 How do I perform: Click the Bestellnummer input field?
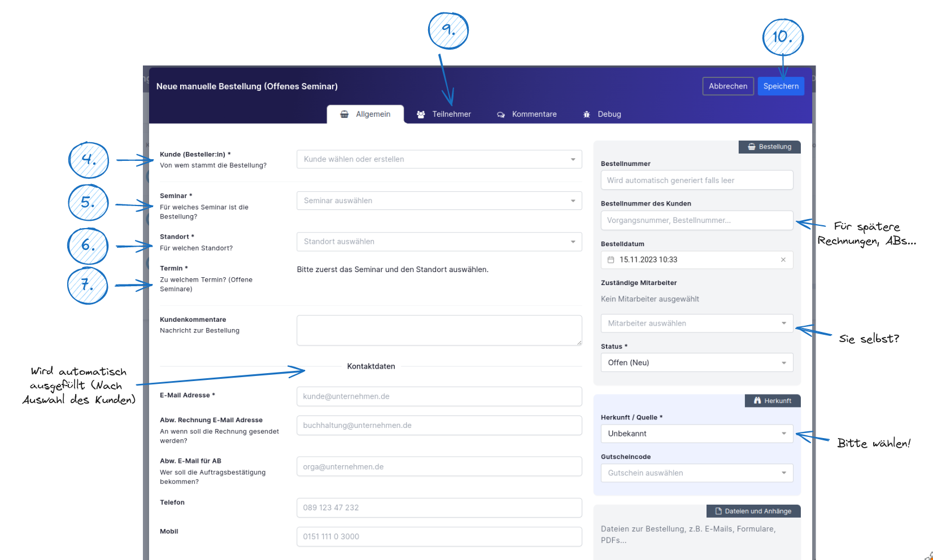(x=697, y=181)
